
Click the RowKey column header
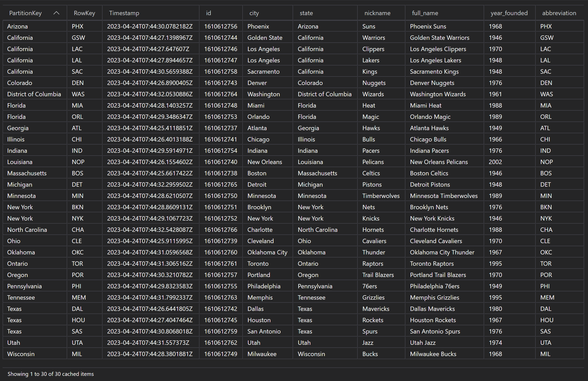pos(84,13)
